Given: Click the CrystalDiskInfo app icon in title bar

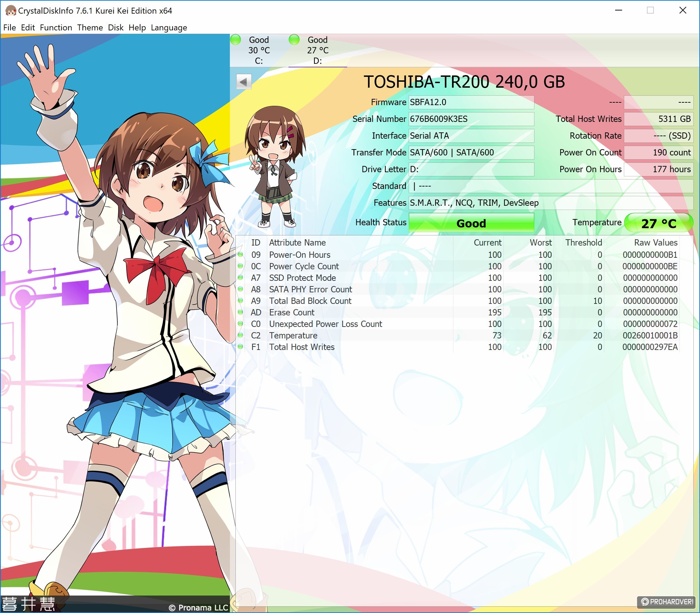Looking at the screenshot, I should point(10,11).
